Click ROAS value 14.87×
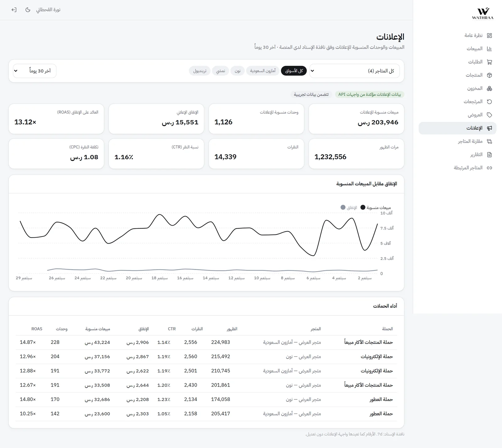Viewport: 502px width, 448px height. point(28,342)
